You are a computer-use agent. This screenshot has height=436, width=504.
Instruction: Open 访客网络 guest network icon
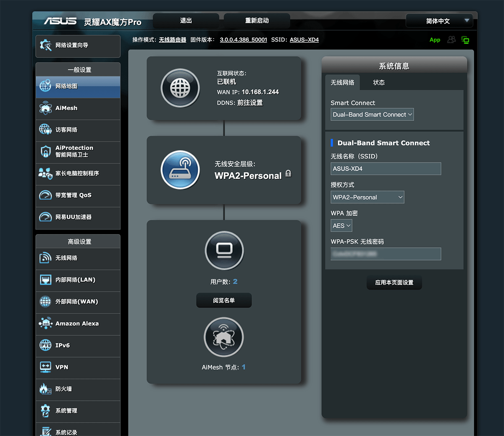coord(45,130)
